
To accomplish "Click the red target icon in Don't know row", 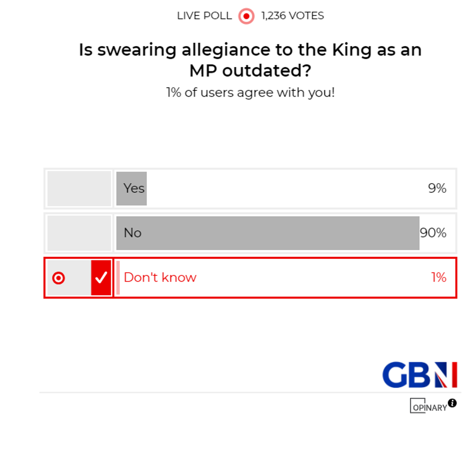I will pos(58,278).
